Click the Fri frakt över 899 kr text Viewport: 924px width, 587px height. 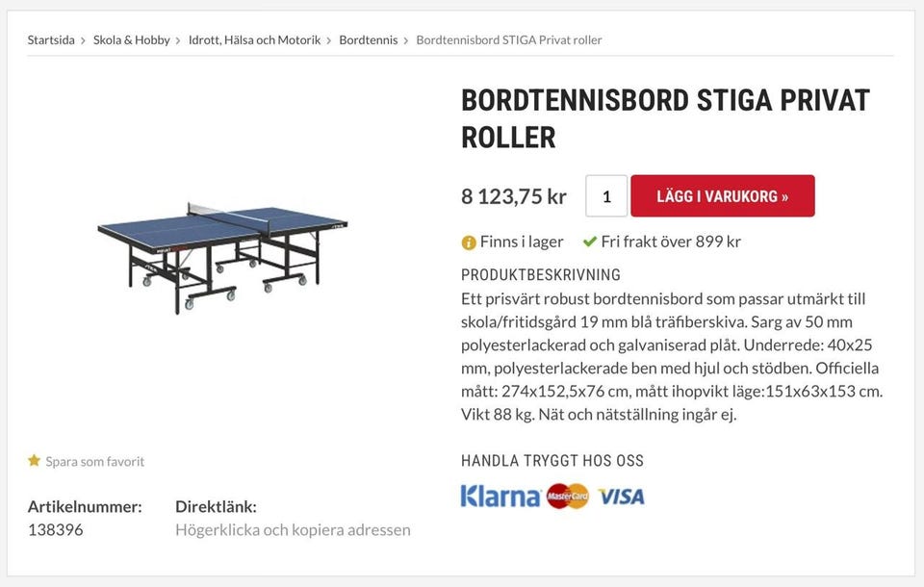(x=671, y=242)
